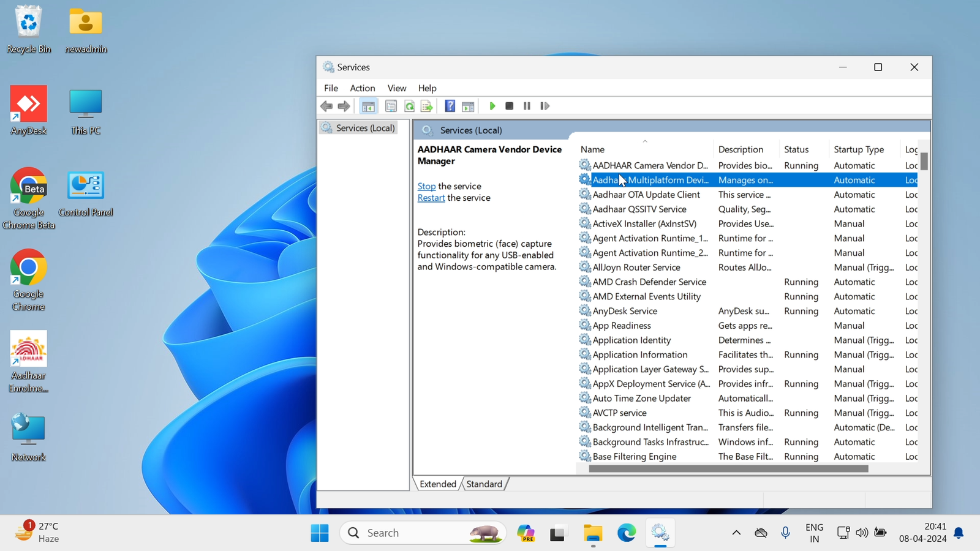Select the AnyDesk Service row
The image size is (980, 551).
coord(748,311)
